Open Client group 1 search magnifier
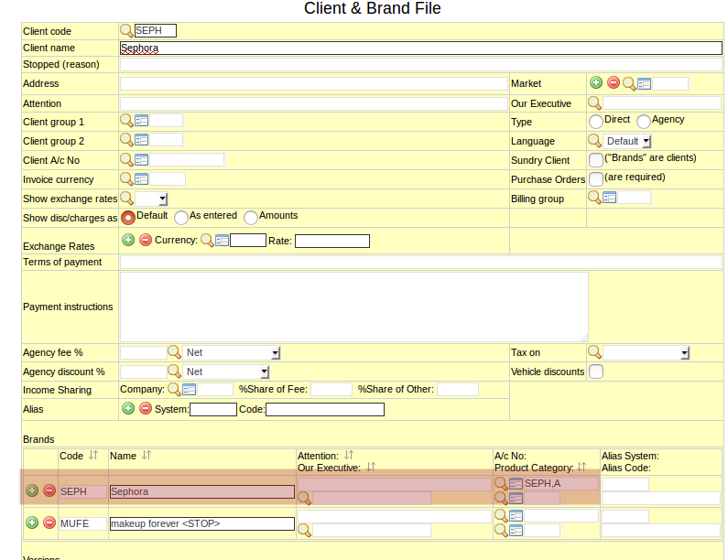 [x=126, y=121]
